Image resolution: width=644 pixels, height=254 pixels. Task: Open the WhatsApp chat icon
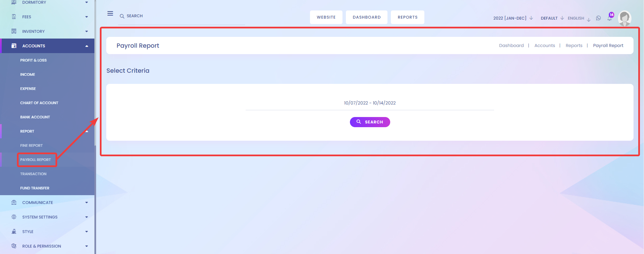(598, 18)
